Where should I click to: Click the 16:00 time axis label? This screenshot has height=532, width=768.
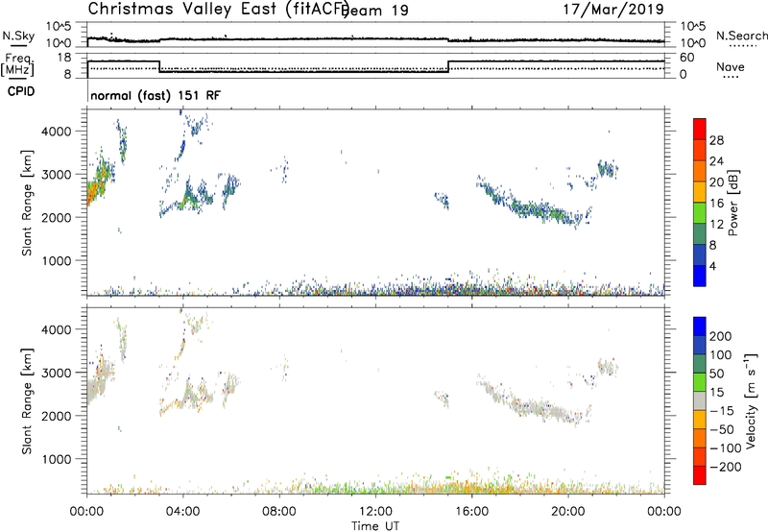471,512
